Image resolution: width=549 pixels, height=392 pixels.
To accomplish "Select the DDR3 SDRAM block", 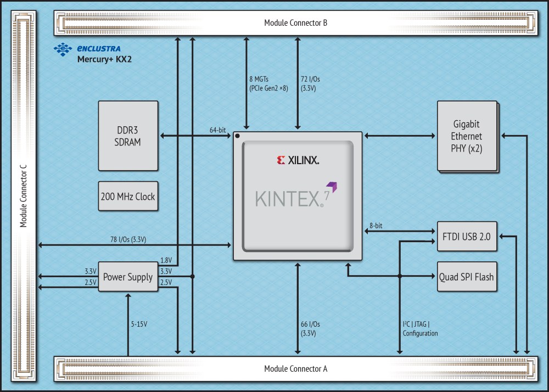I will [x=128, y=136].
